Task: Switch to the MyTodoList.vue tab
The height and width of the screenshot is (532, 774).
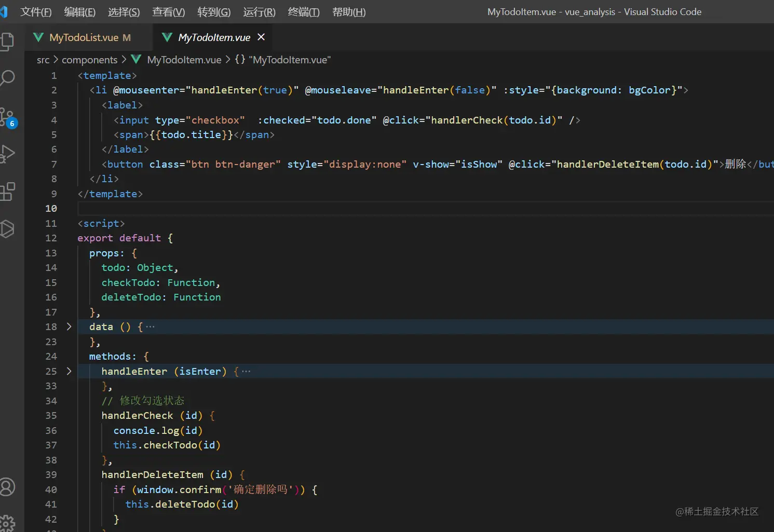Action: pos(89,37)
